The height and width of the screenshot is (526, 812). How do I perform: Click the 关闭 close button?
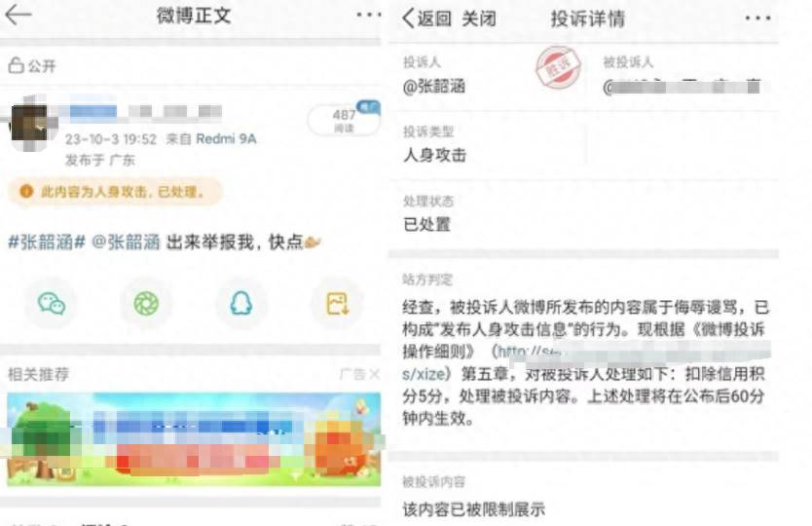pyautogui.click(x=479, y=19)
